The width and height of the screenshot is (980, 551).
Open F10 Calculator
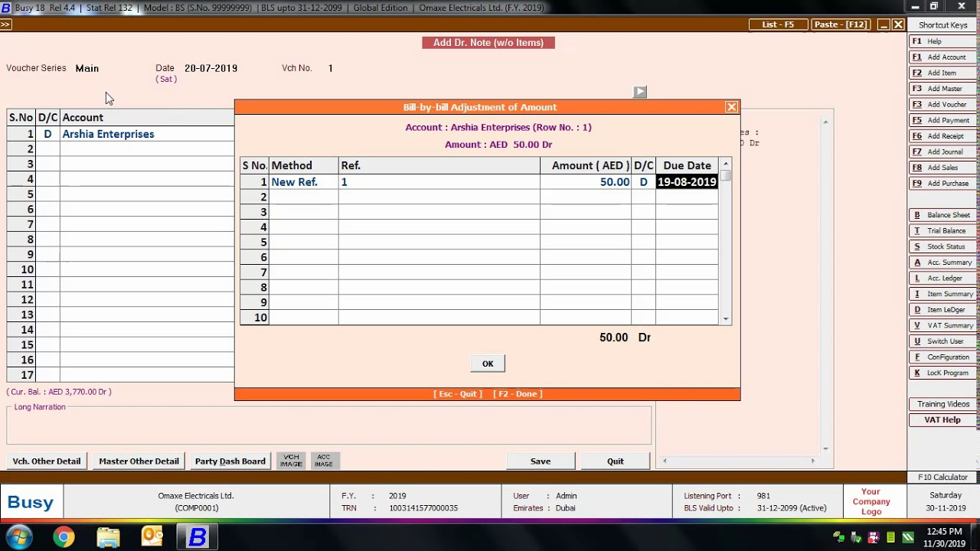click(942, 477)
